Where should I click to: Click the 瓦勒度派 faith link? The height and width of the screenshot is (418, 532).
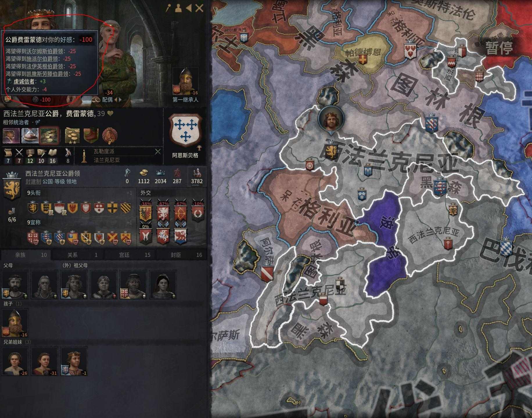[104, 152]
